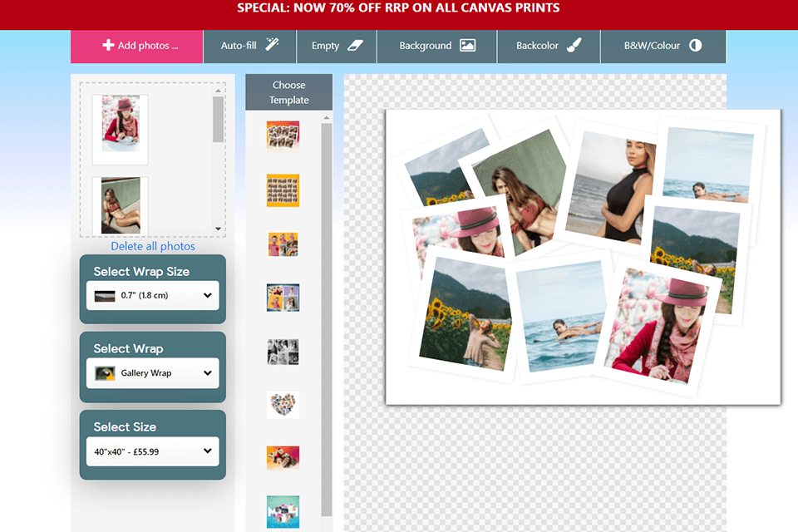Open the Select Wrap Size dropdown
The image size is (798, 532).
(153, 296)
